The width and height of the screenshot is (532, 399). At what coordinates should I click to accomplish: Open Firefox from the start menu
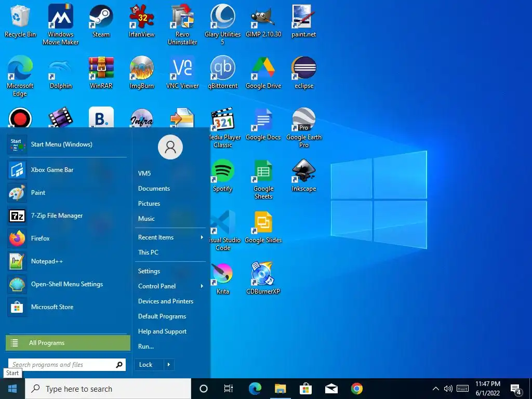click(x=67, y=238)
